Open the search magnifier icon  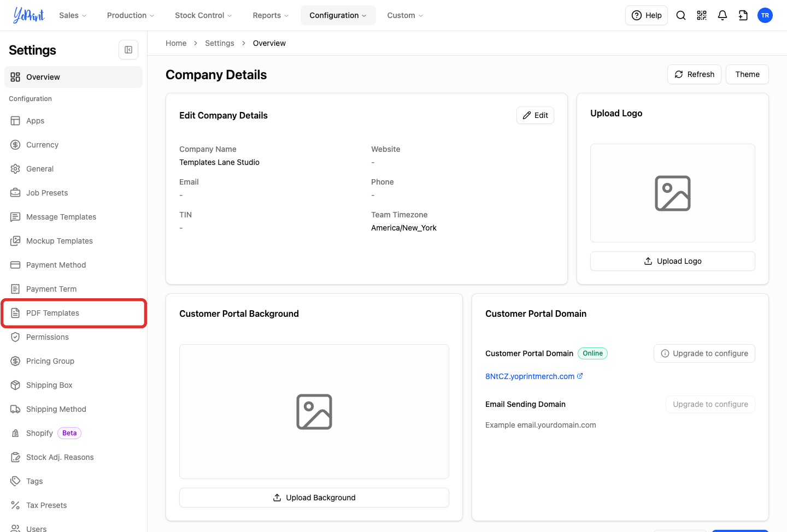click(x=681, y=15)
